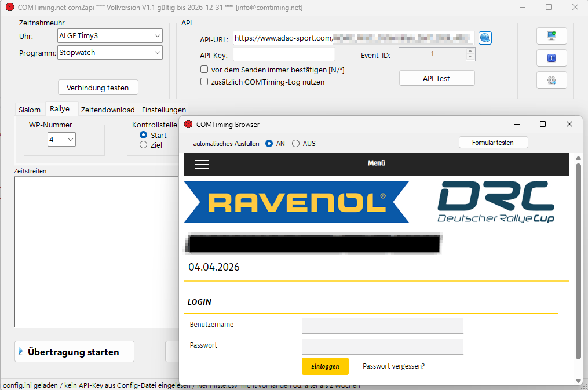Click the RAVENOL banner logo

point(296,202)
